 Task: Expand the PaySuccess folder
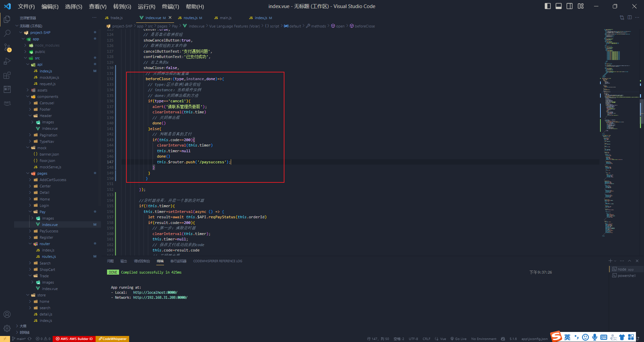point(30,231)
